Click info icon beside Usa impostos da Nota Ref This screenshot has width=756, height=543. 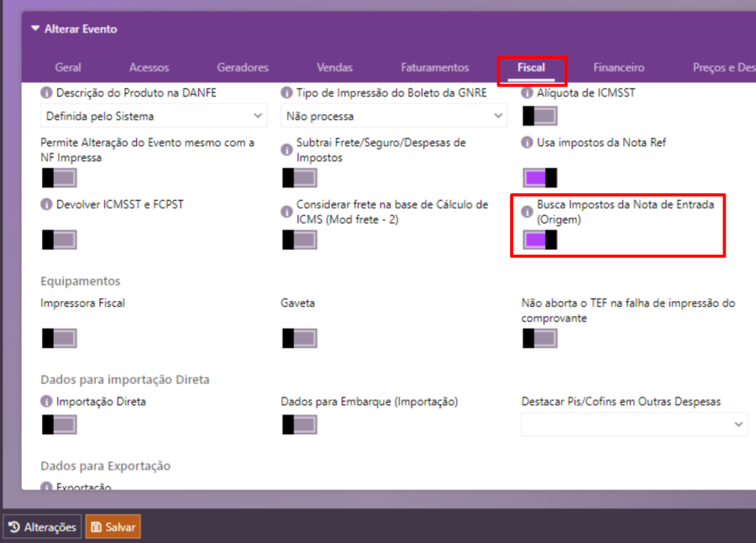click(527, 142)
